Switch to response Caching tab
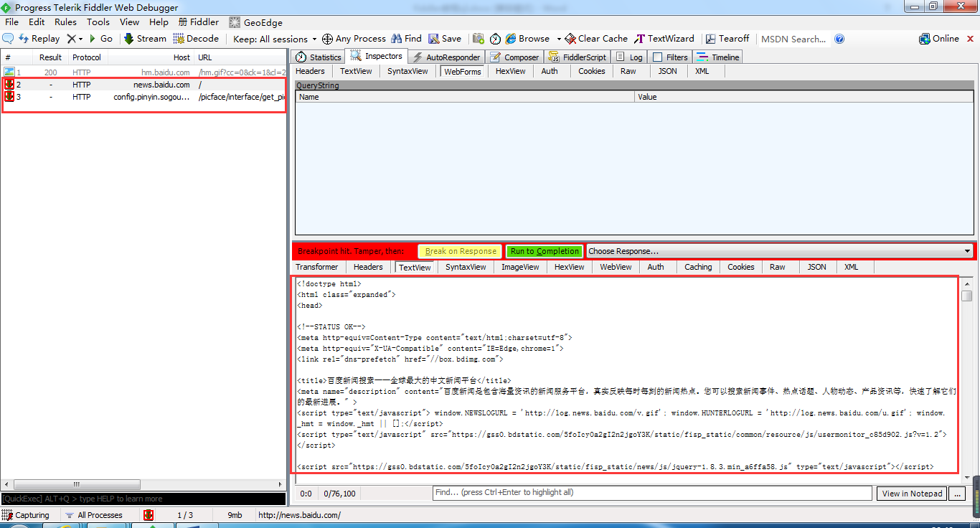This screenshot has height=528, width=980. click(x=698, y=267)
